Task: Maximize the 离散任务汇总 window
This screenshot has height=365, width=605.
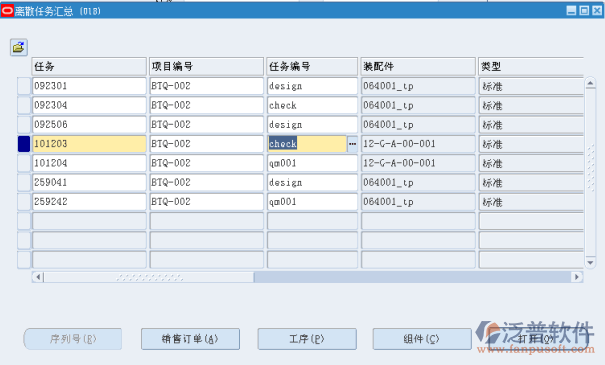Action: click(584, 11)
